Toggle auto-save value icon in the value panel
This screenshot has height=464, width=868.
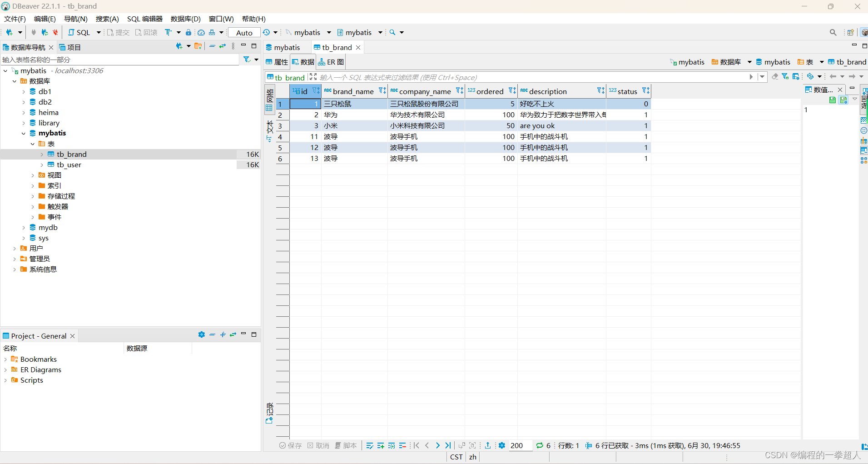(843, 100)
